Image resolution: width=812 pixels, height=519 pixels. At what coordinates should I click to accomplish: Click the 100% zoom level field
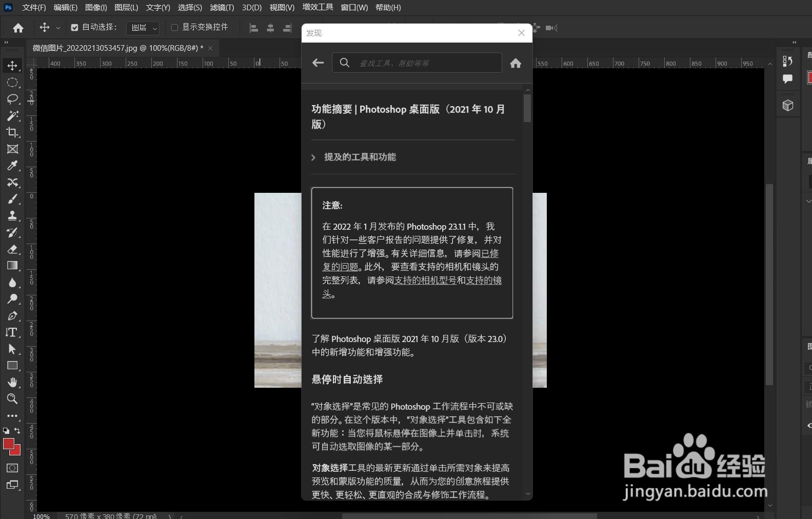[x=42, y=516]
